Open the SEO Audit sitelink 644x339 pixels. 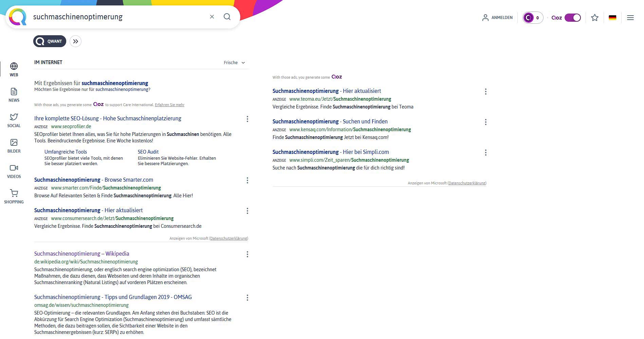(148, 152)
